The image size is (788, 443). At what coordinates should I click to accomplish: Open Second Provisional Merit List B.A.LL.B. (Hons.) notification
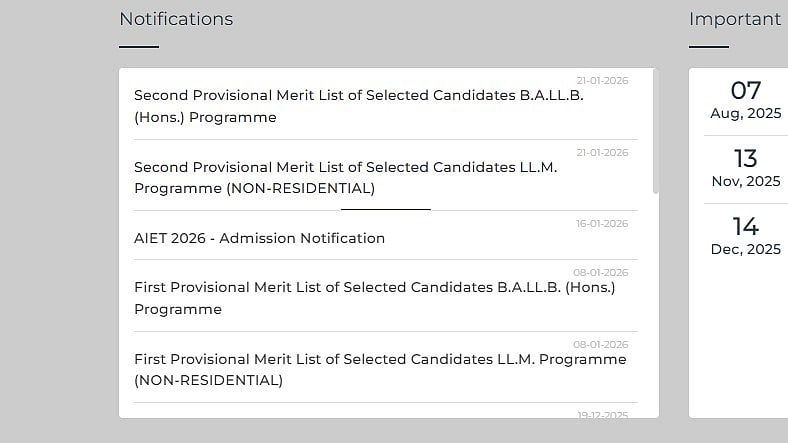[358, 106]
